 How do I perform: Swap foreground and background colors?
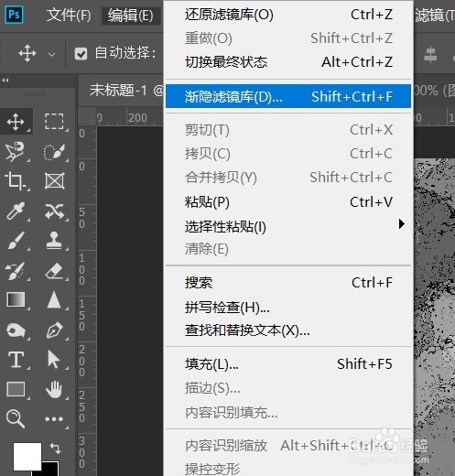pyautogui.click(x=55, y=448)
